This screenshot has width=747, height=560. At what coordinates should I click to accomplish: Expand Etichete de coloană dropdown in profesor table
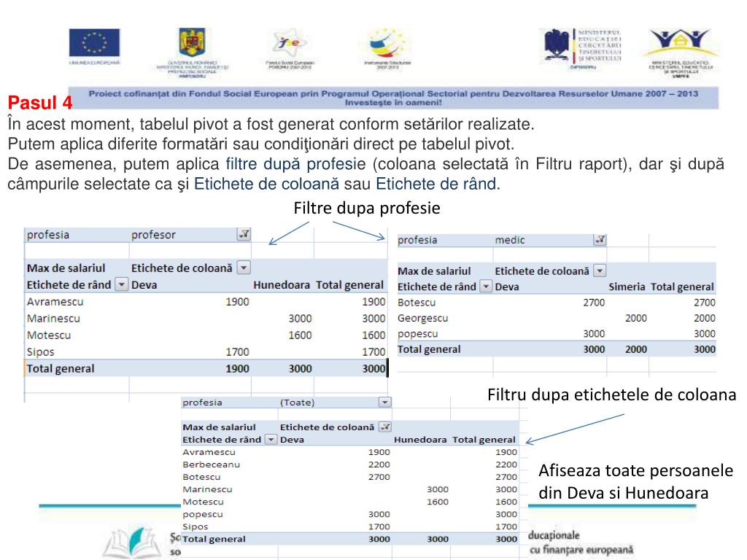244,268
